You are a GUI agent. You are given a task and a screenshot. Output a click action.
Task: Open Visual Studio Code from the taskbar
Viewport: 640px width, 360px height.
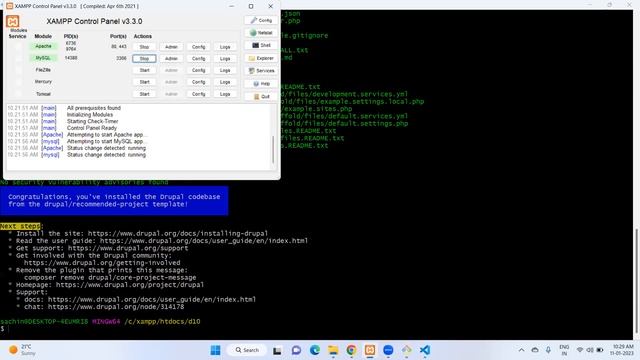click(x=425, y=350)
